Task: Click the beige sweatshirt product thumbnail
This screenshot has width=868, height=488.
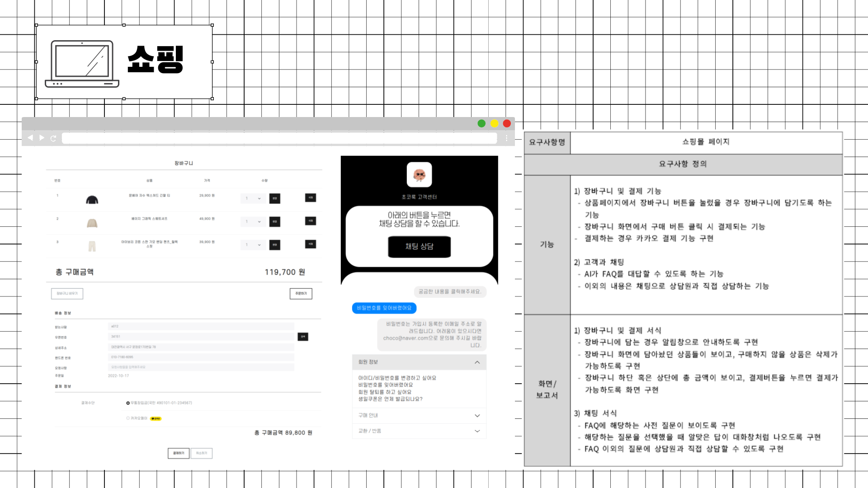Action: click(92, 223)
